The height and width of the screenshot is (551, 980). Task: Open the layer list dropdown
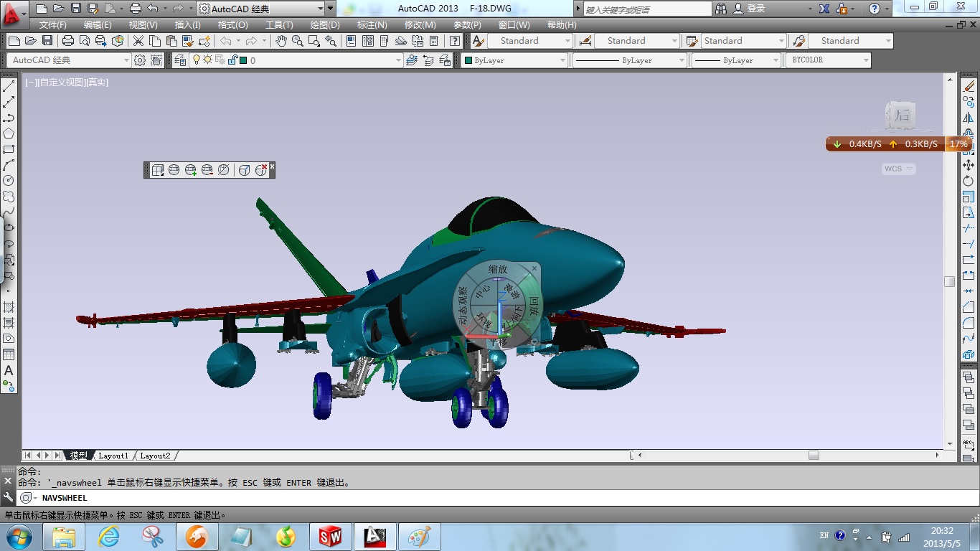pyautogui.click(x=398, y=60)
